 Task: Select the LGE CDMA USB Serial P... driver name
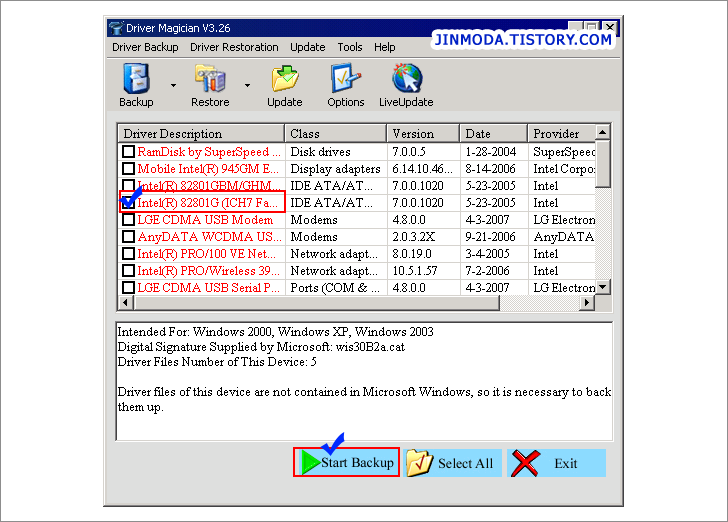pyautogui.click(x=208, y=288)
